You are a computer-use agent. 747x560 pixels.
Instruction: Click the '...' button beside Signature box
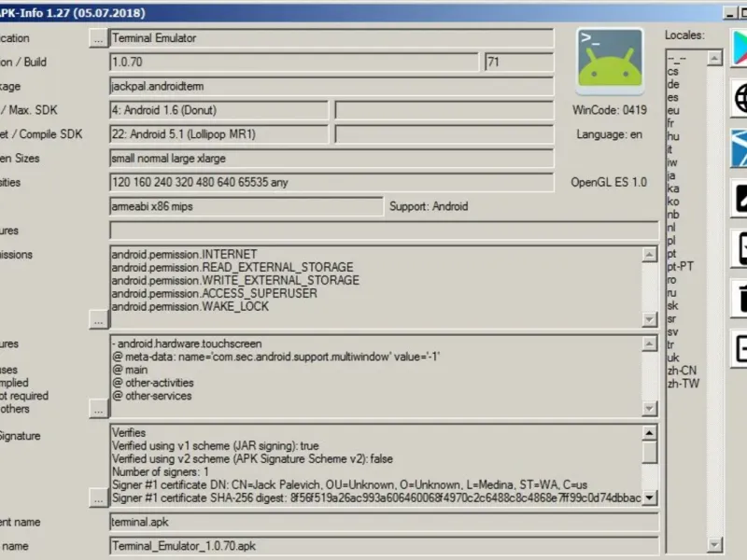(x=98, y=498)
